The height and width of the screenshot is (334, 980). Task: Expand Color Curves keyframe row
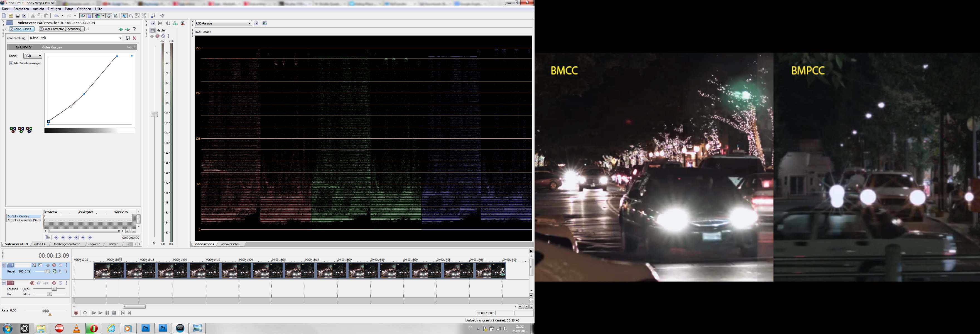[9, 217]
